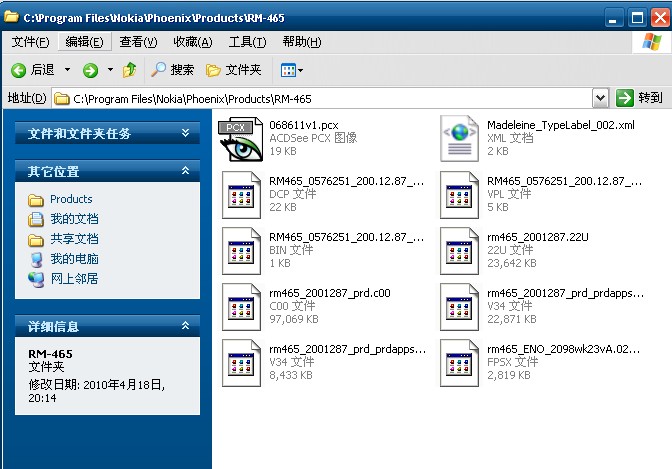
Task: Open the View (查看) menu
Action: 138,42
